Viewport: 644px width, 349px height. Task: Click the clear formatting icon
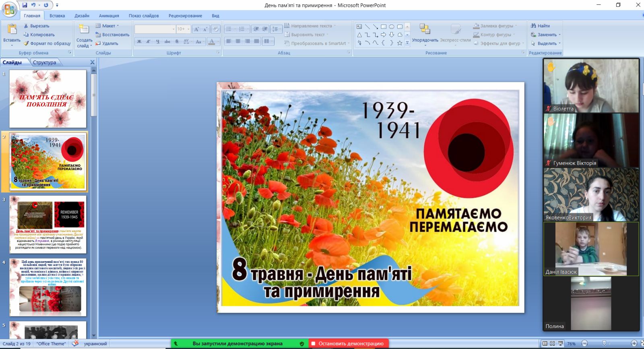tap(215, 29)
